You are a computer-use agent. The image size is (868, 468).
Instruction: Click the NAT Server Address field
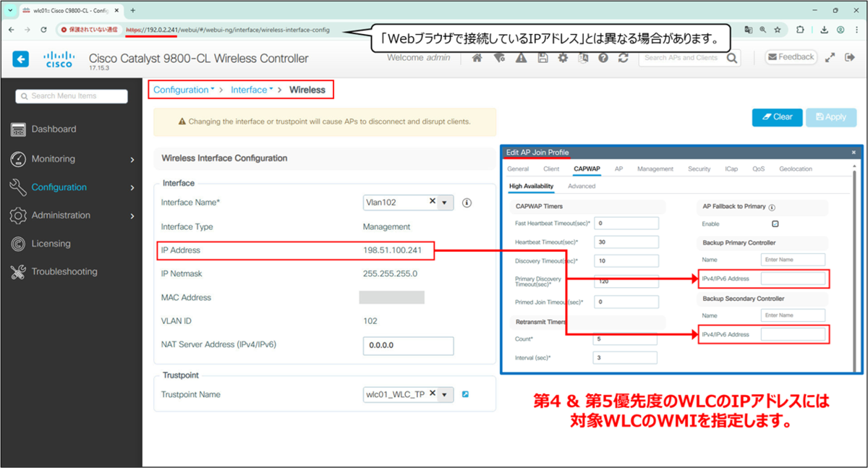coord(408,346)
